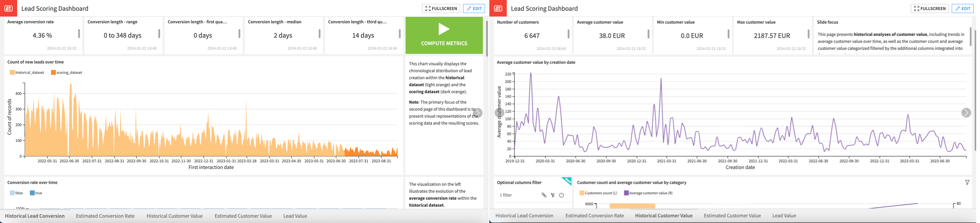Open Historical Customer Value tab in right dashboard

[x=664, y=215]
